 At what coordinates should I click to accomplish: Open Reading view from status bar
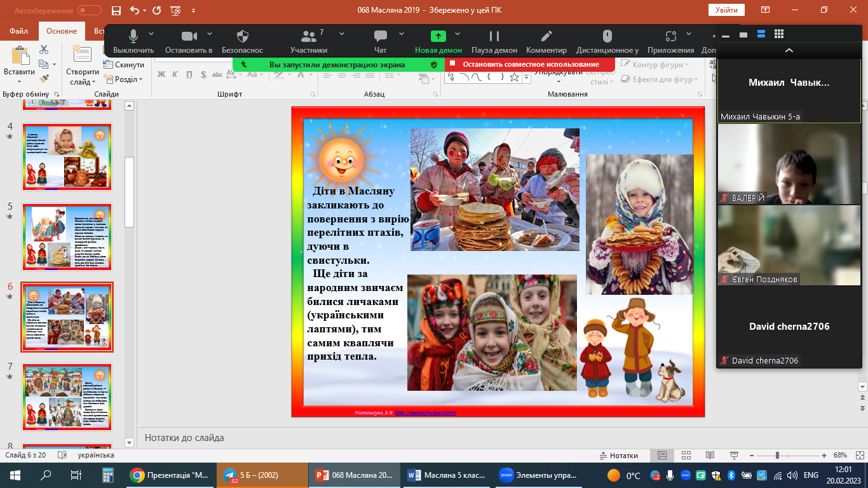pos(709,456)
